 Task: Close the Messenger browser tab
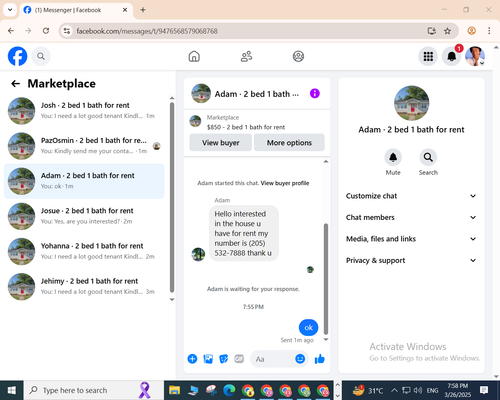(125, 10)
